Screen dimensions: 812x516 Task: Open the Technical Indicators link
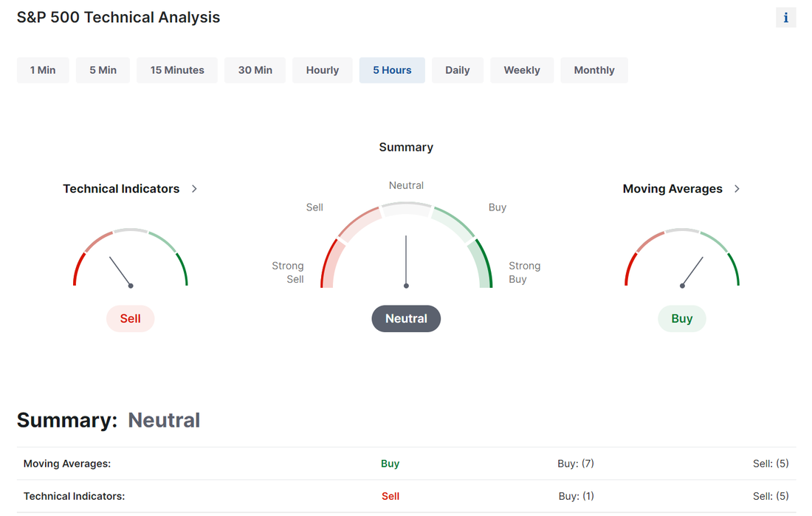click(121, 188)
